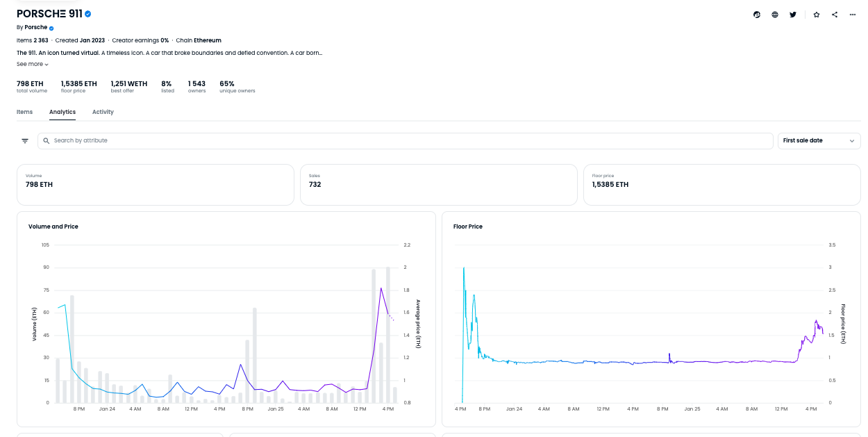Click the Volume and Price chart title
The height and width of the screenshot is (437, 868).
53,226
